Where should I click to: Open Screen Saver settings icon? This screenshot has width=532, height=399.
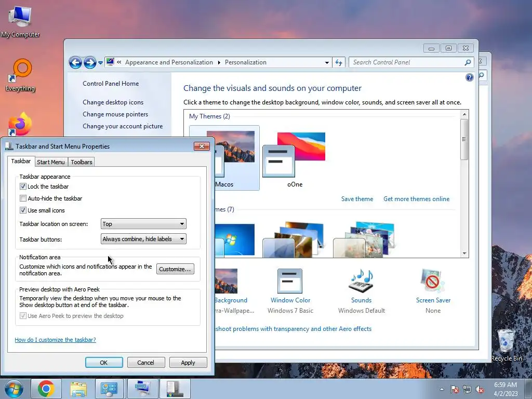click(433, 291)
